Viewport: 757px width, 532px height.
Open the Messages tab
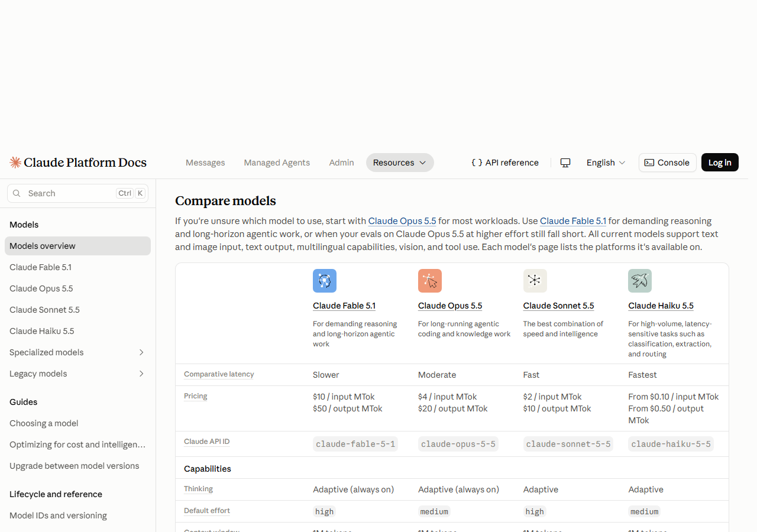click(205, 163)
